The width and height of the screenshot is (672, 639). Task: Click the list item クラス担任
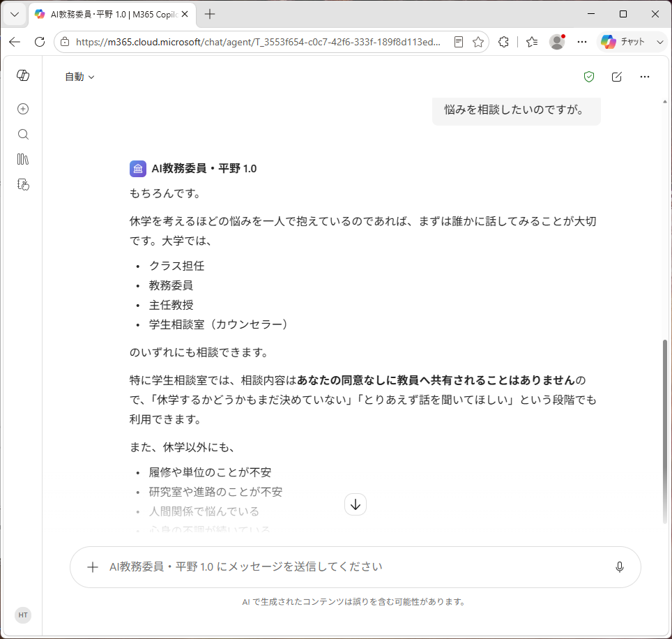(176, 266)
